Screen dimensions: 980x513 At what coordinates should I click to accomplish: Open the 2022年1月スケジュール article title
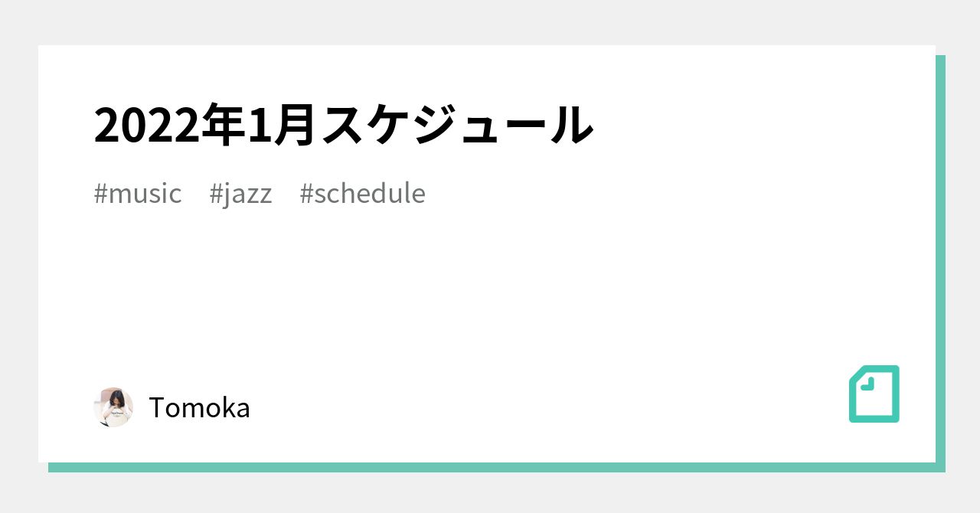pyautogui.click(x=343, y=125)
